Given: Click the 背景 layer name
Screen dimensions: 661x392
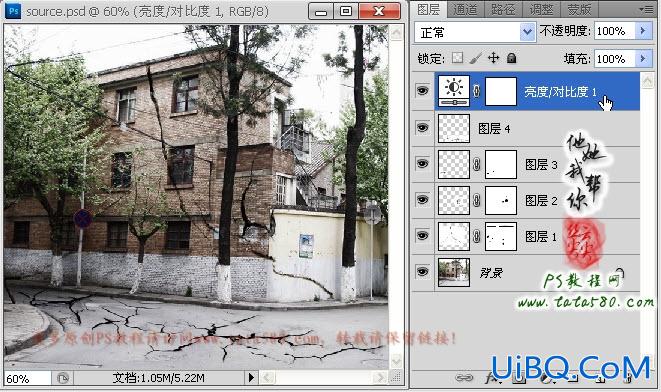Looking at the screenshot, I should [492, 273].
